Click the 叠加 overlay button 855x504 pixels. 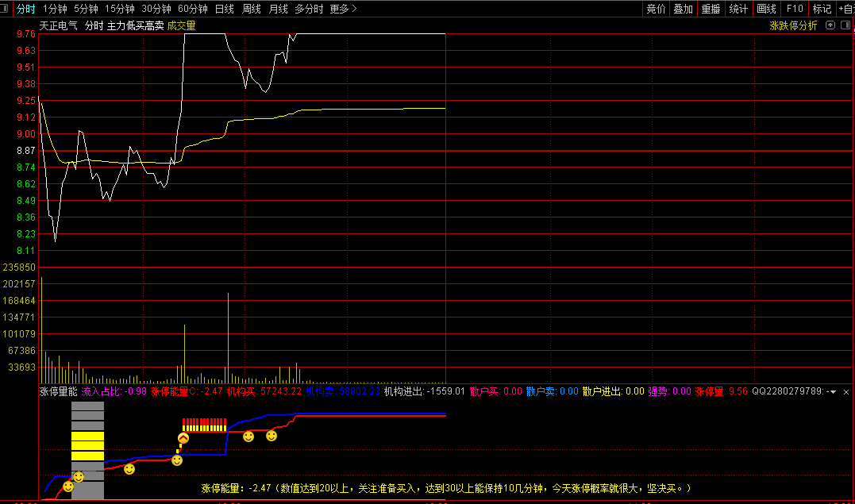click(684, 9)
